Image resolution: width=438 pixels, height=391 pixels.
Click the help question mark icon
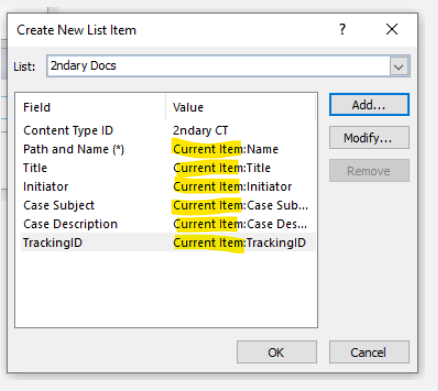pos(342,30)
